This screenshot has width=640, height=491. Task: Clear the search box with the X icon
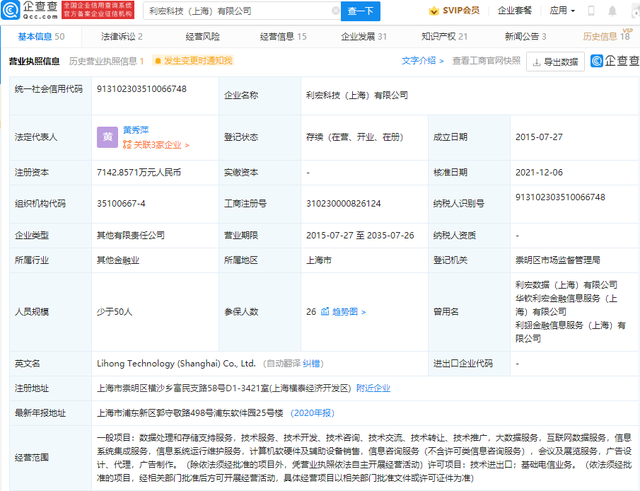pos(336,11)
